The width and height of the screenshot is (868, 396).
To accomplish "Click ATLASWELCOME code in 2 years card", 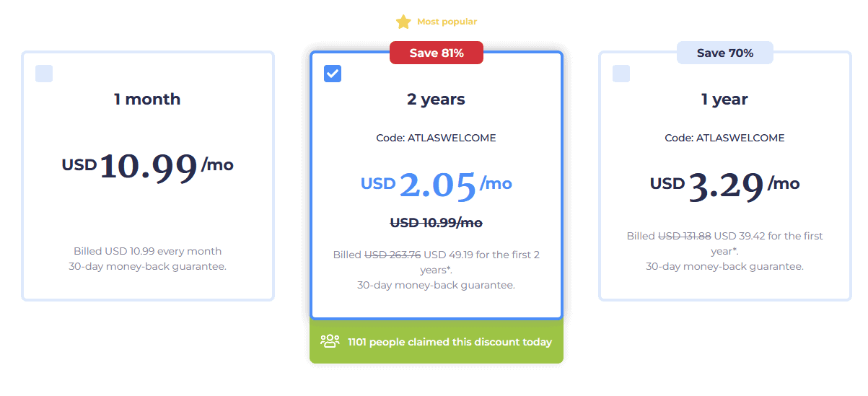I will [x=450, y=138].
